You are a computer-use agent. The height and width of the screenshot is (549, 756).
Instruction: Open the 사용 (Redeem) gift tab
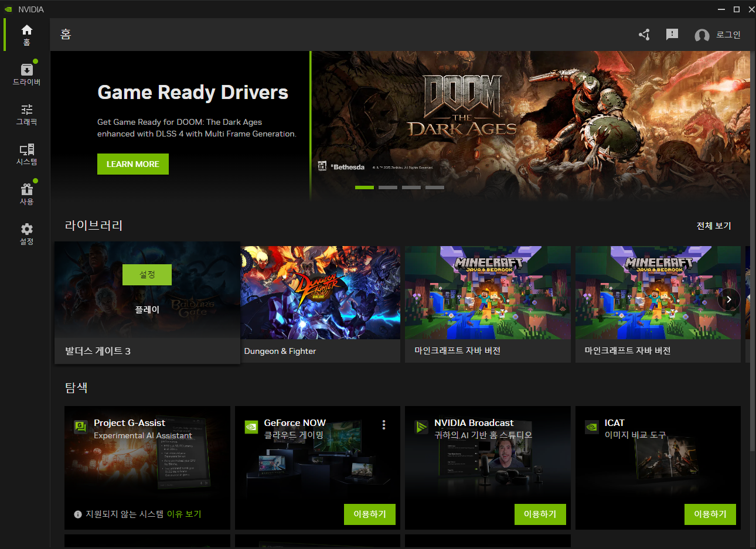point(26,194)
